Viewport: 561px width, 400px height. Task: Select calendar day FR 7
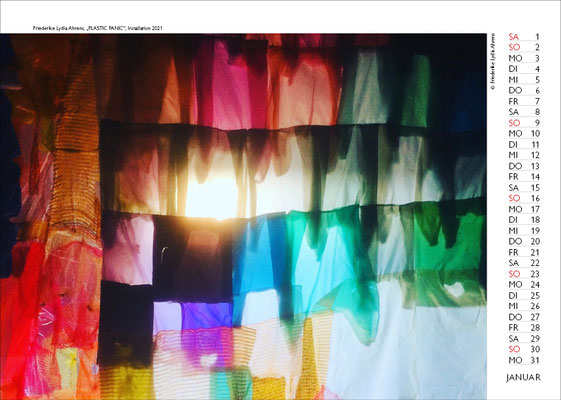tap(524, 102)
